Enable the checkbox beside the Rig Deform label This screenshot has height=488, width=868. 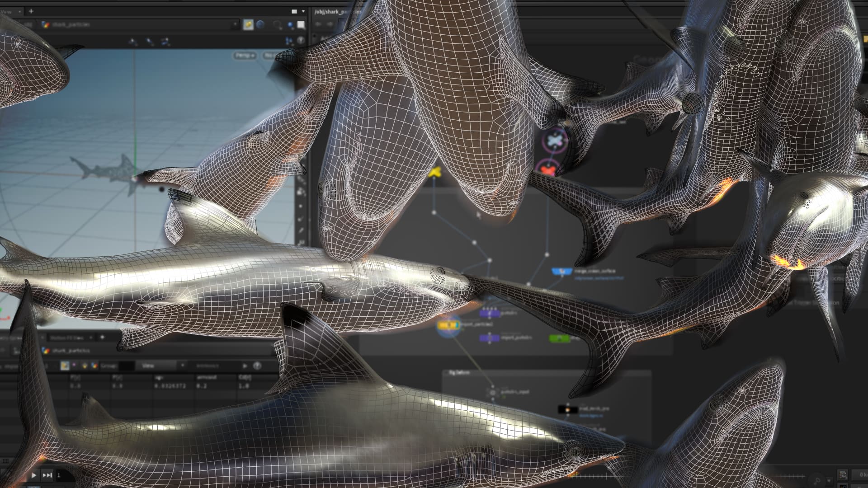tap(446, 373)
